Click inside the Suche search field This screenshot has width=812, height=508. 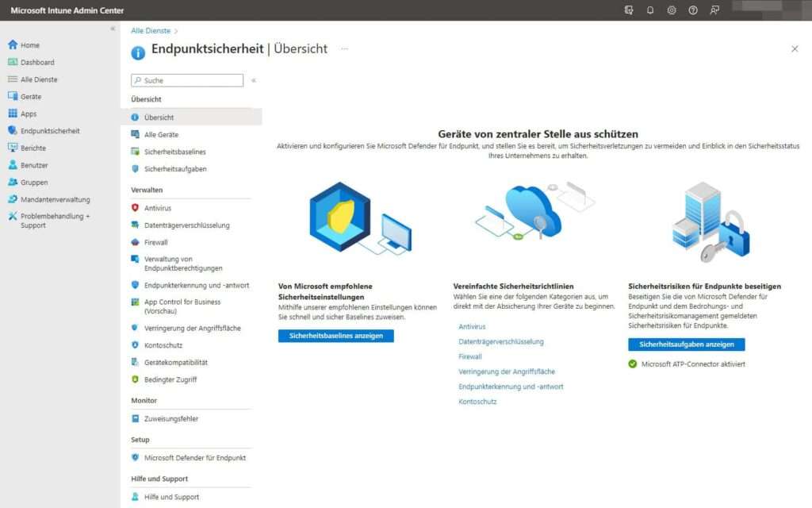(x=186, y=80)
